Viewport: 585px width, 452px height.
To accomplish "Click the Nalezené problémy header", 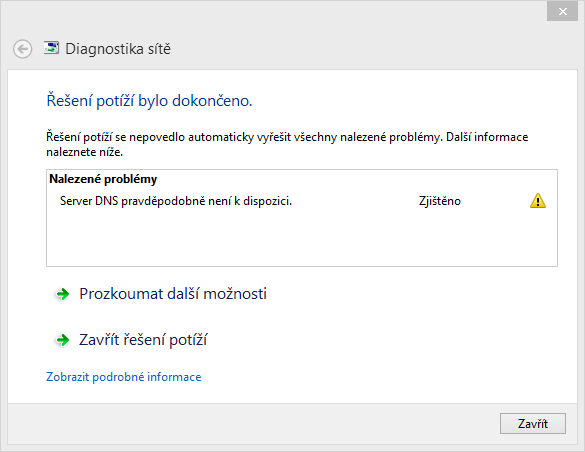I will (x=103, y=179).
